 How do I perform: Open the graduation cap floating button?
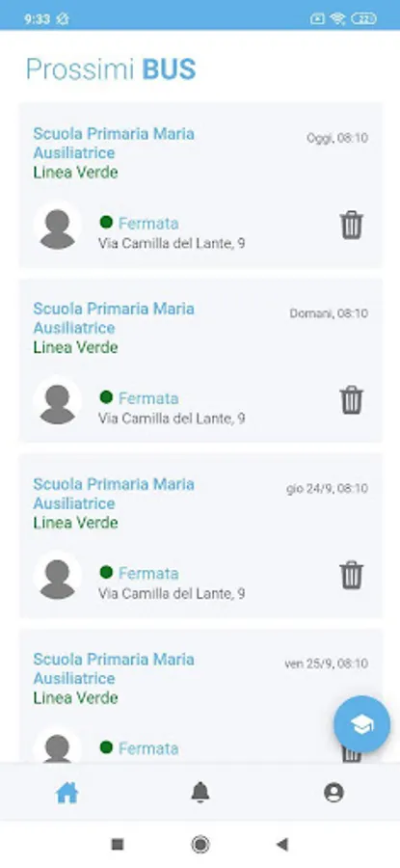click(x=361, y=724)
